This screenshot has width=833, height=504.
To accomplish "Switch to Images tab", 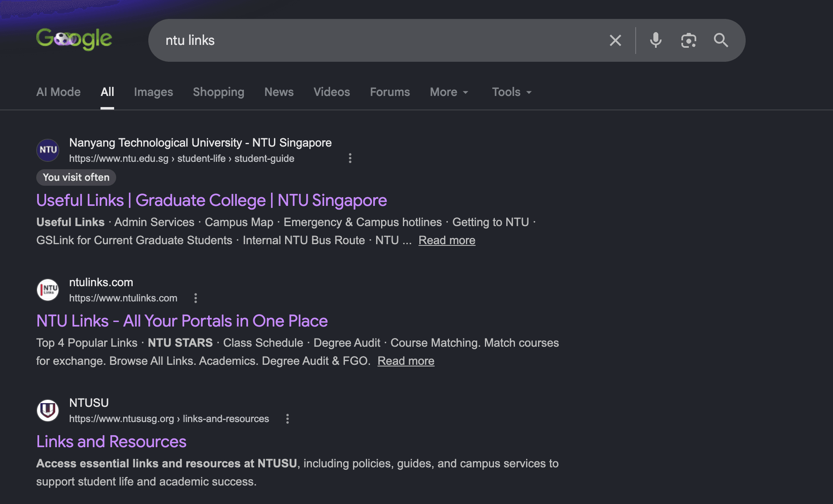I will [x=153, y=92].
